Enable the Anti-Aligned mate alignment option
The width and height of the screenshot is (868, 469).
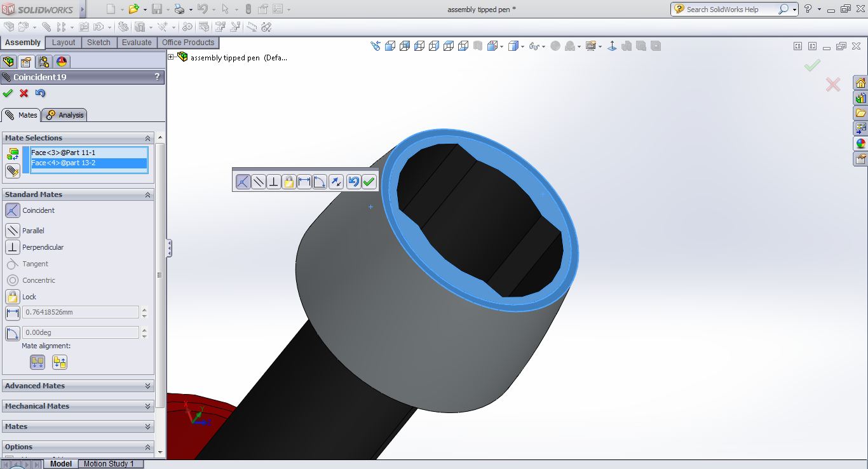click(60, 362)
